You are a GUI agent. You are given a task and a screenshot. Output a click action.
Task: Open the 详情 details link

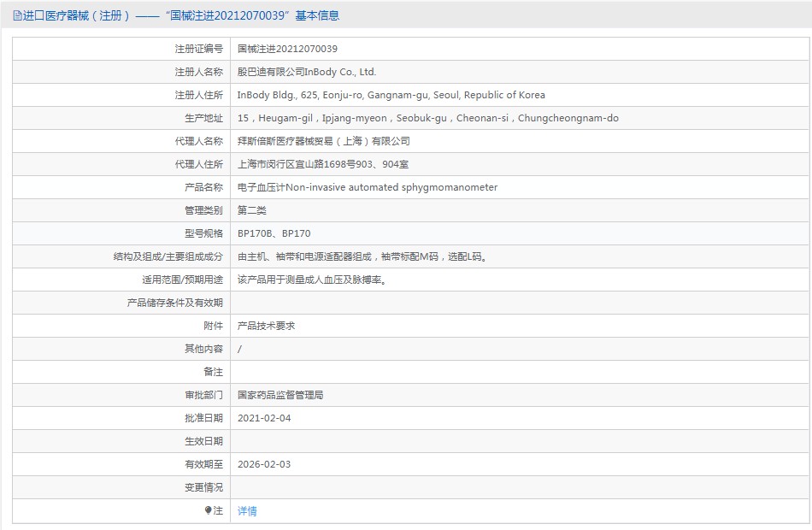pos(247,511)
